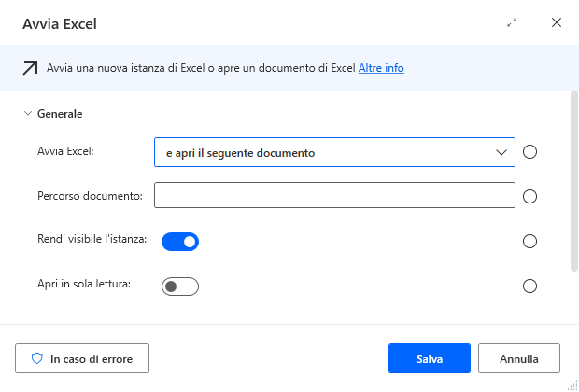The image size is (579, 392).
Task: Click the Rendi visibile l'istanza label
Action: pyautogui.click(x=92, y=239)
